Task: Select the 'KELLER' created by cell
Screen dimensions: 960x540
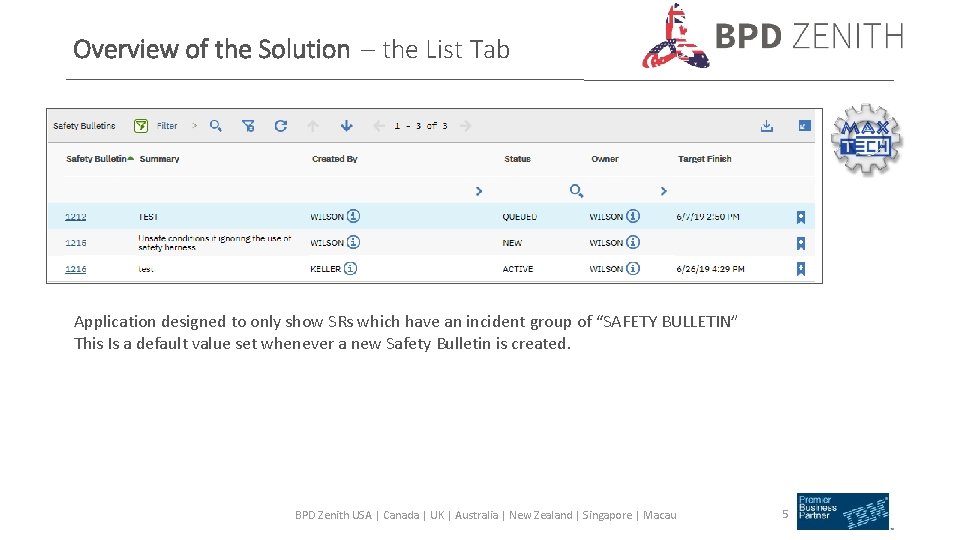Action: coord(325,269)
